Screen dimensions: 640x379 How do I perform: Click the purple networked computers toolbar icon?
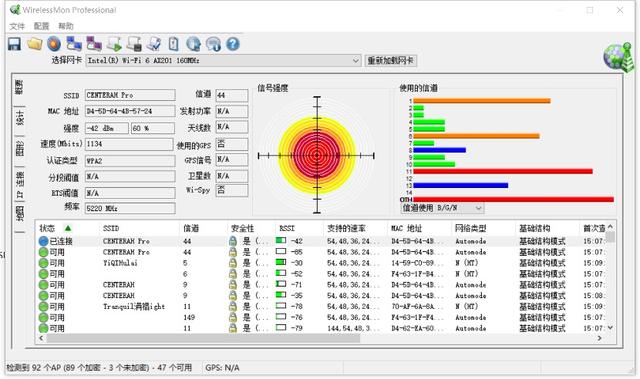[94, 44]
